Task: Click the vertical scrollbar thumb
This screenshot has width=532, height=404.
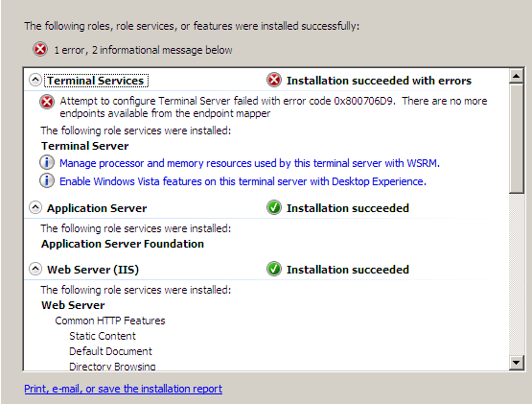Action: pos(516,138)
